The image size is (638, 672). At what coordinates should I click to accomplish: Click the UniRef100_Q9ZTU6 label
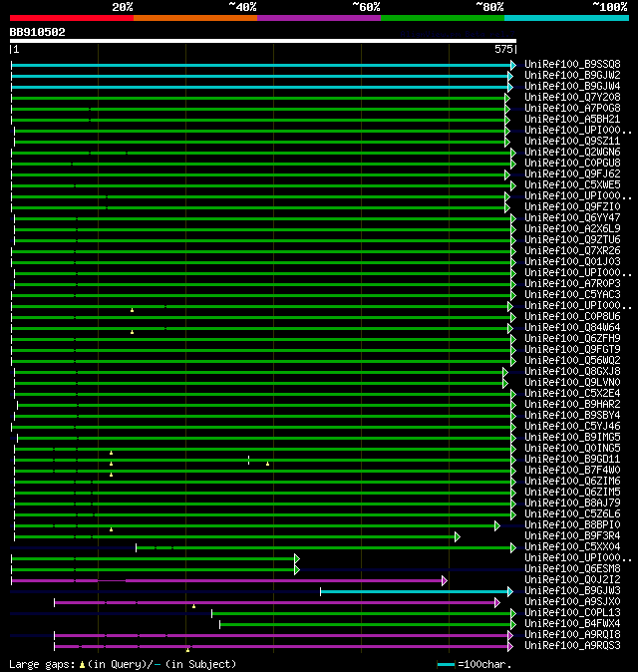pyautogui.click(x=572, y=240)
